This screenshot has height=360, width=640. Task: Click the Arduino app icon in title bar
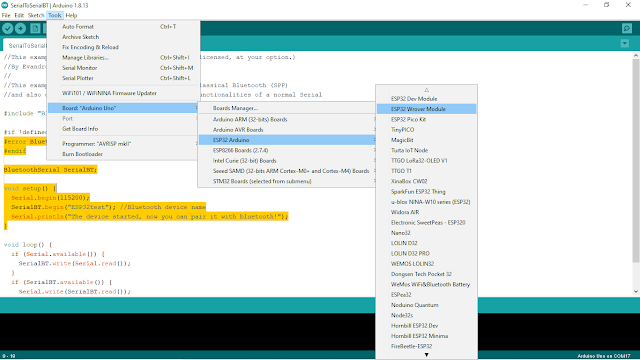(x=4, y=5)
